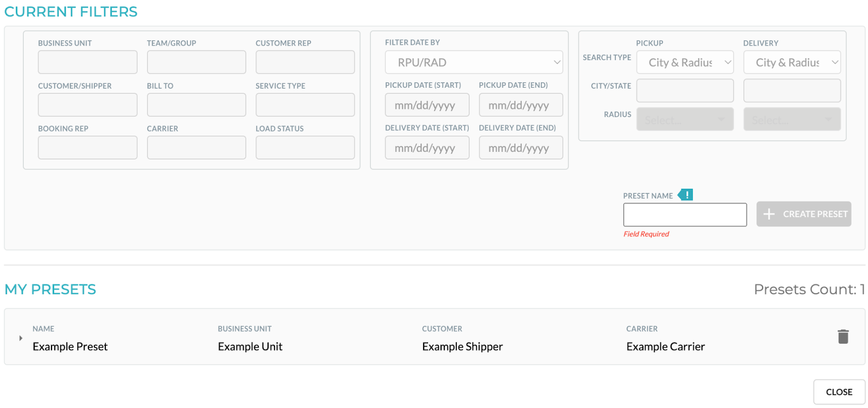Screen dimensions: 868x408
Task: Select the Team/Group filter field
Action: 196,62
